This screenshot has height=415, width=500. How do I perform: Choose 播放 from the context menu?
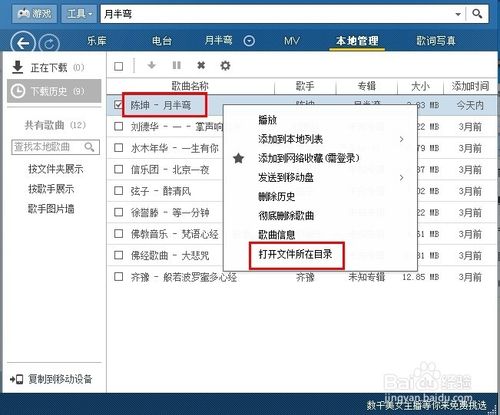tap(268, 120)
